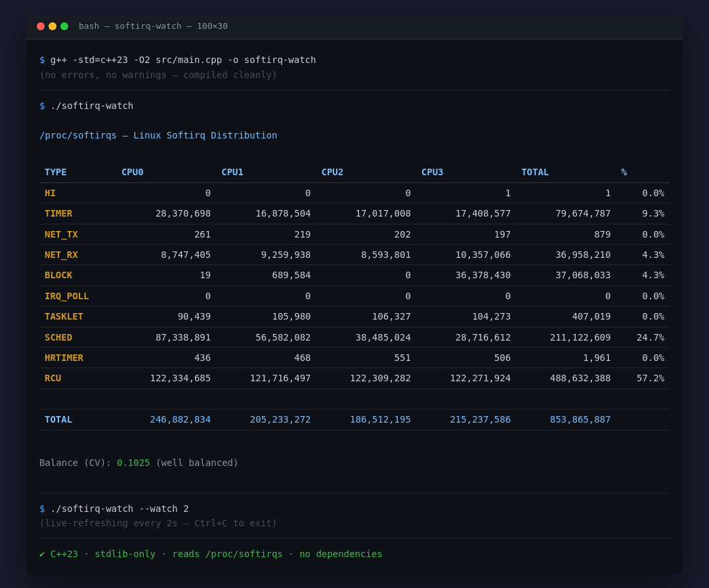Click the './softirq-watch --watch 2' command
Screen dimensions: 709x588
tap(114, 509)
